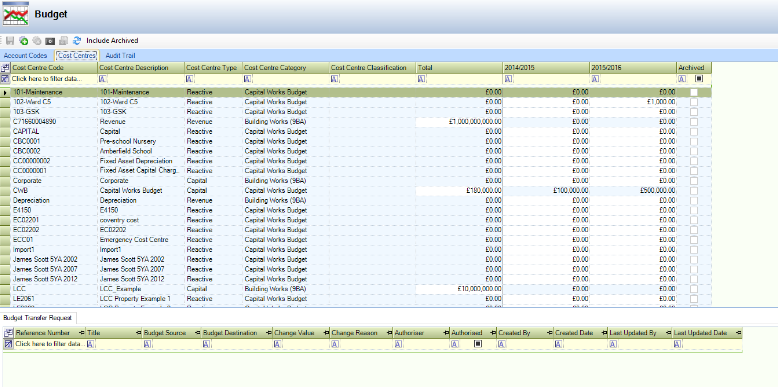Open filter operator for Budget Source column
The height and width of the screenshot is (387, 778).
(147, 344)
